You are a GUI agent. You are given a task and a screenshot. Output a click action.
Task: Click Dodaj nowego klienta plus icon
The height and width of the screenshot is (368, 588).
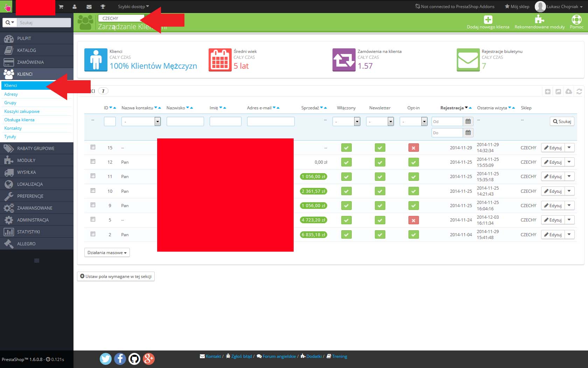tap(488, 20)
